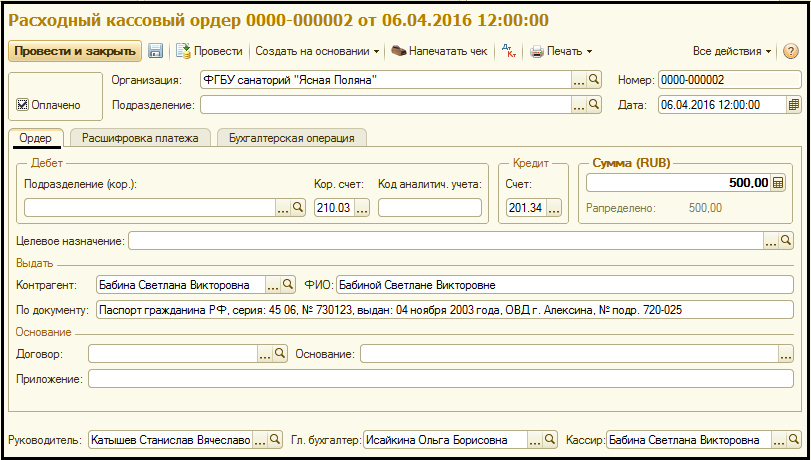Open ellipsis selector for Счет 201.34
The width and height of the screenshot is (811, 460).
coord(554,207)
